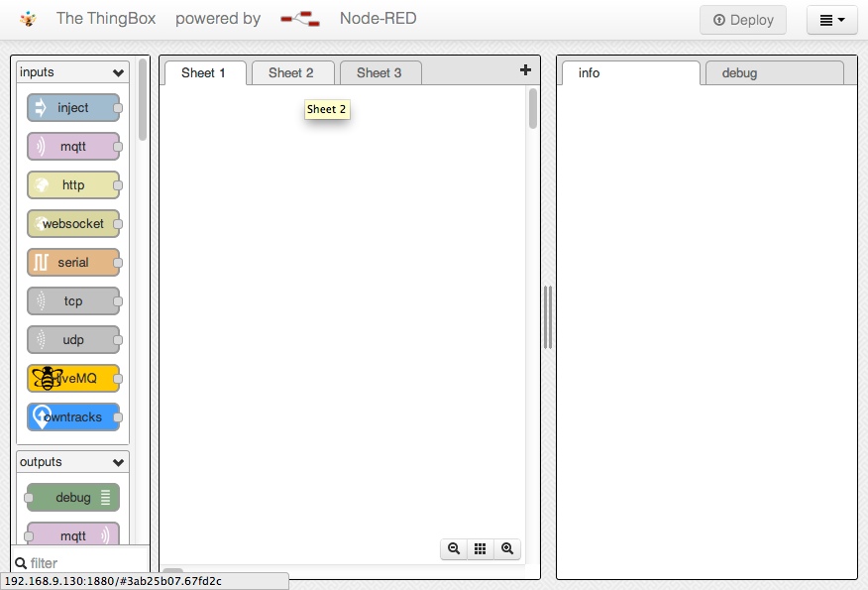Open the hamburger menu dropdown

[x=831, y=20]
